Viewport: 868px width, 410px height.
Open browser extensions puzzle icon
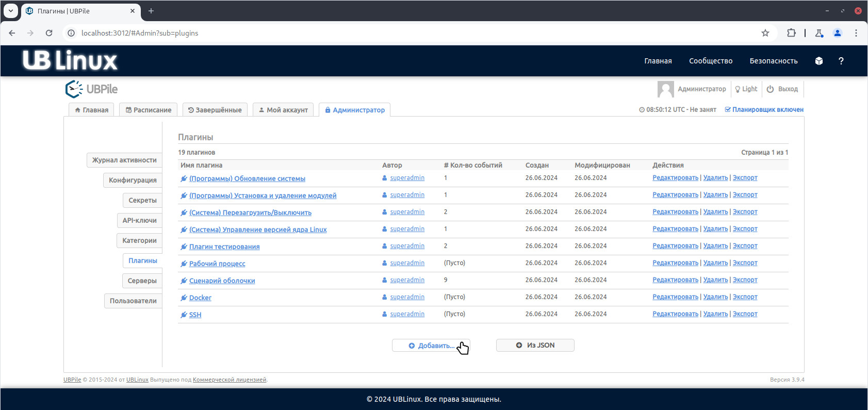[x=791, y=33]
